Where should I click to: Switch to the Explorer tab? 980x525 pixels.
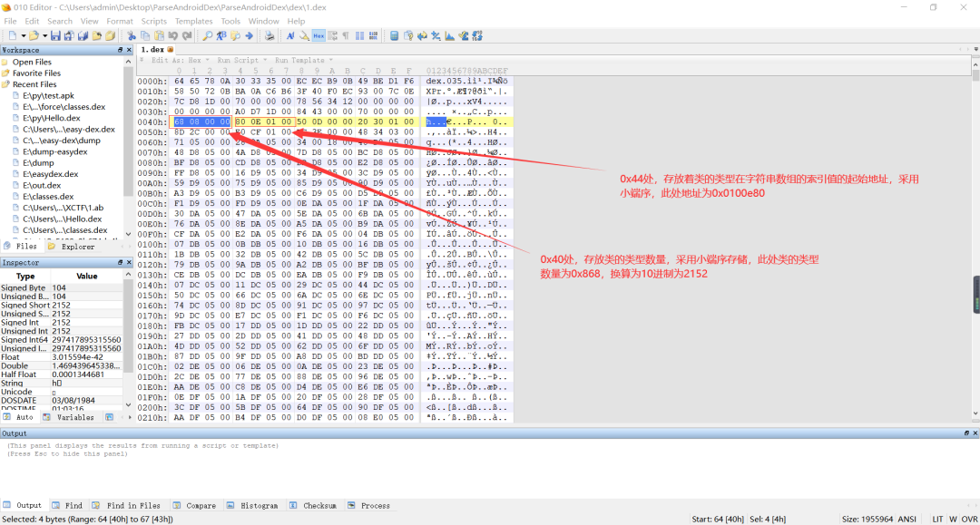click(x=72, y=247)
